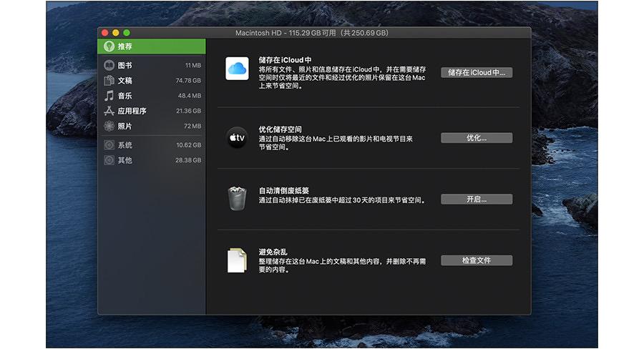The width and height of the screenshot is (644, 349).
Task: Click the 48.4 MB size value
Action: [x=190, y=96]
